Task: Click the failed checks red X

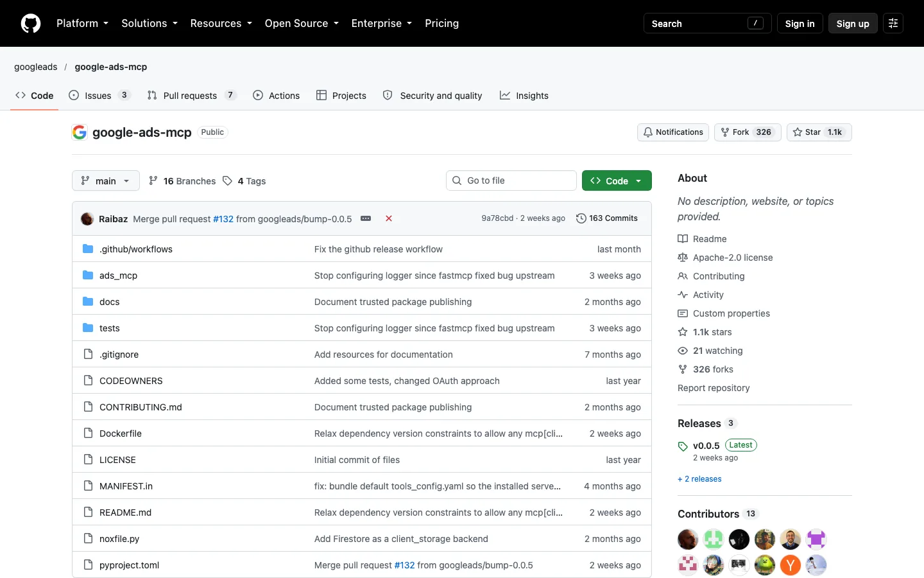Action: tap(388, 218)
